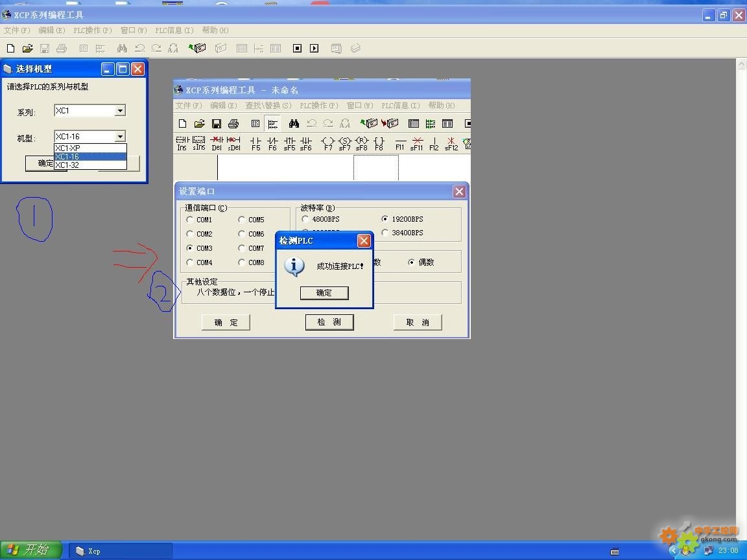The height and width of the screenshot is (560, 747).
Task: Click the sIns ladder insert icon
Action: pos(198,143)
